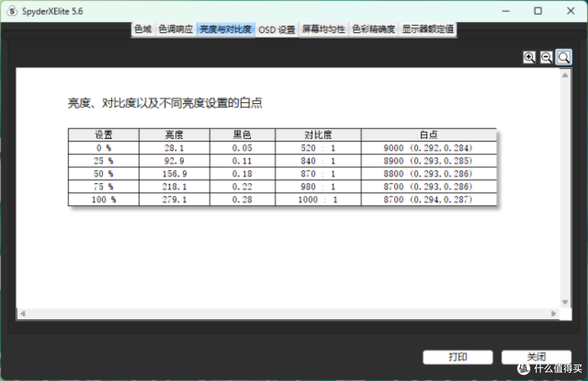Image resolution: width=588 pixels, height=381 pixels.
Task: Click the contrast ratio 1000 : 1
Action: click(318, 199)
